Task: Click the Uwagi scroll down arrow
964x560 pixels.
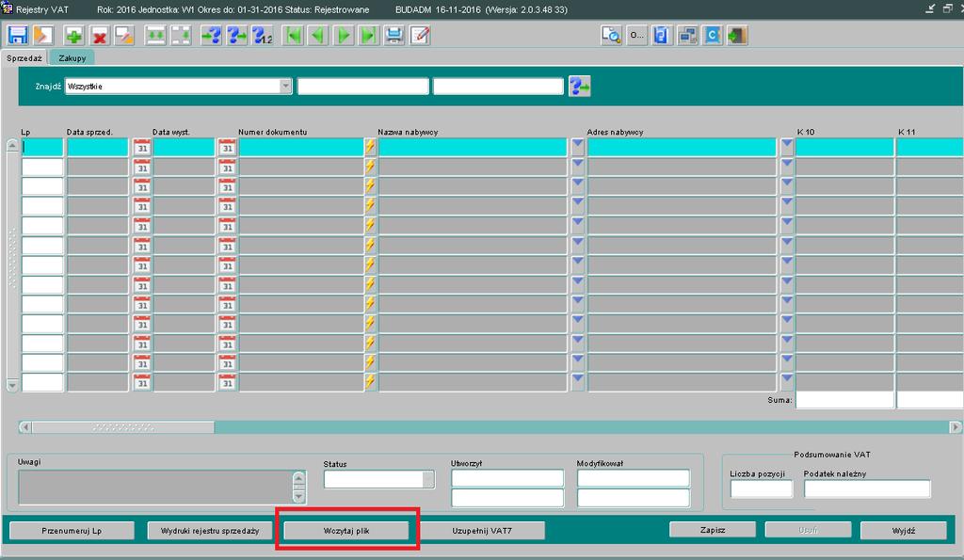Action: 298,496
